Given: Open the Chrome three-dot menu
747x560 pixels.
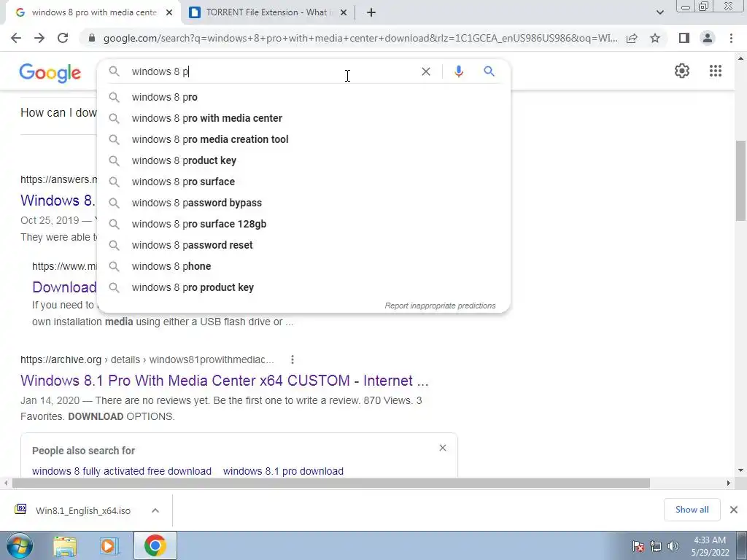Looking at the screenshot, I should tap(731, 38).
